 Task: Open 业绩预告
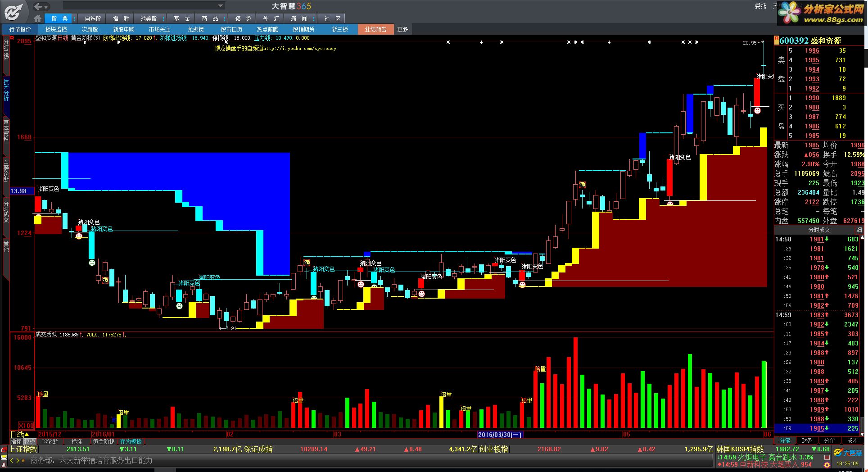375,29
